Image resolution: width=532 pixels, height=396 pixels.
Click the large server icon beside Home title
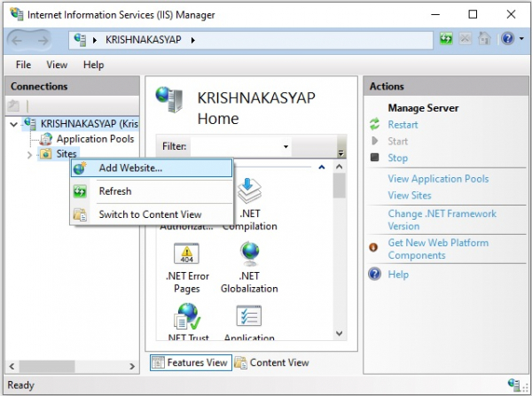pyautogui.click(x=169, y=99)
